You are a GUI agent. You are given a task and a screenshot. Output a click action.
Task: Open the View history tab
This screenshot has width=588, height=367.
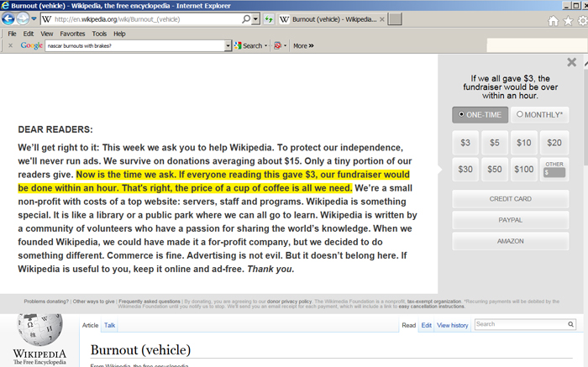(452, 325)
